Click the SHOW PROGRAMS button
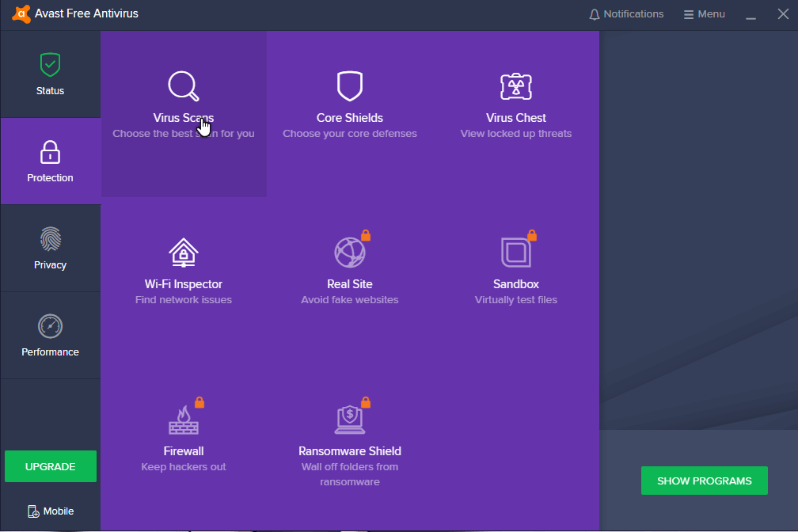Viewport: 798px width, 532px height. point(705,481)
